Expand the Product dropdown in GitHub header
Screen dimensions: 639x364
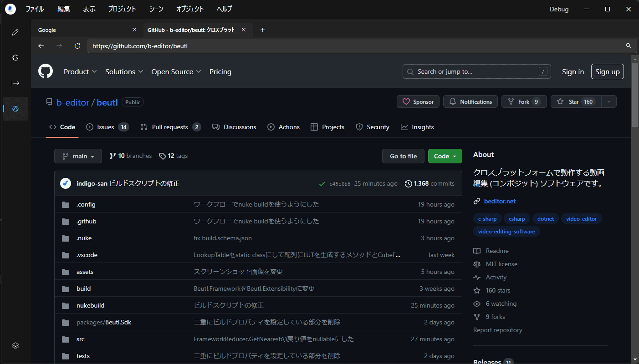click(80, 71)
